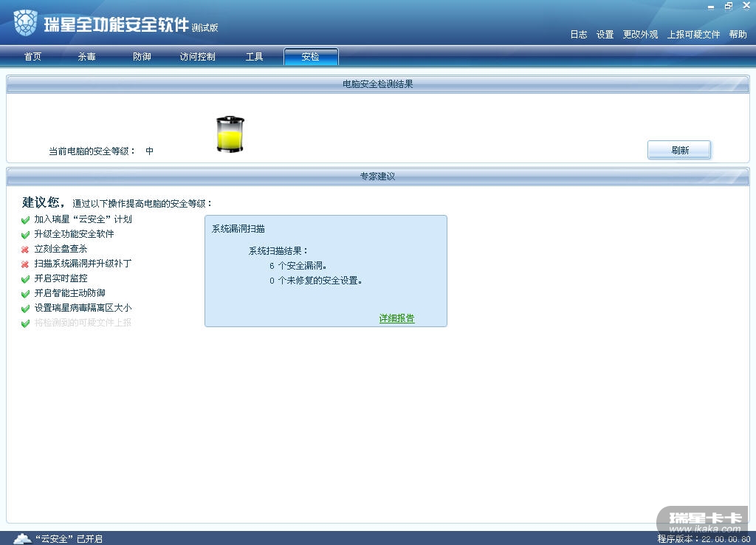Click the Rising lion shield logo

[x=25, y=23]
